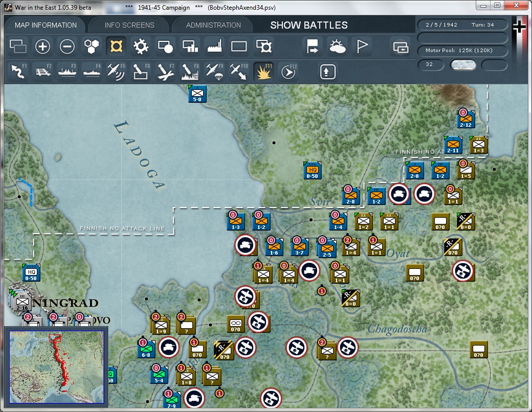Viewport: 532px width, 412px height.
Task: Select F9 air transport parachute icon
Action: click(x=214, y=71)
